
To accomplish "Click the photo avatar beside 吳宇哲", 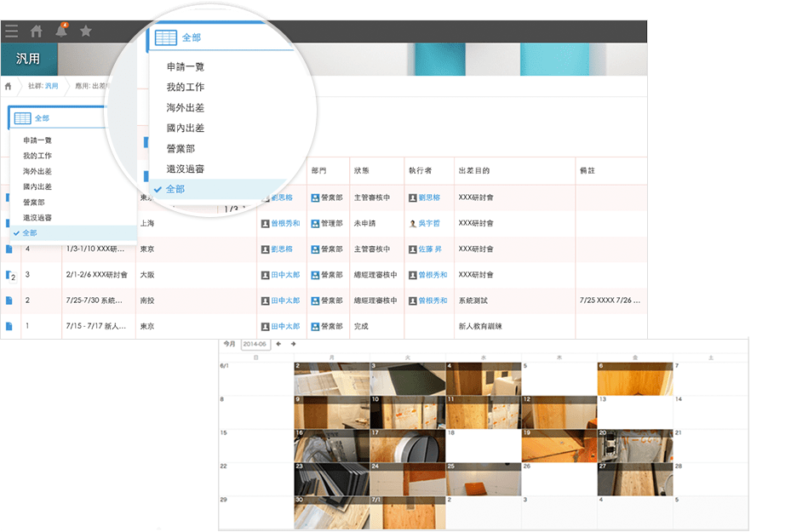I will pos(413,223).
